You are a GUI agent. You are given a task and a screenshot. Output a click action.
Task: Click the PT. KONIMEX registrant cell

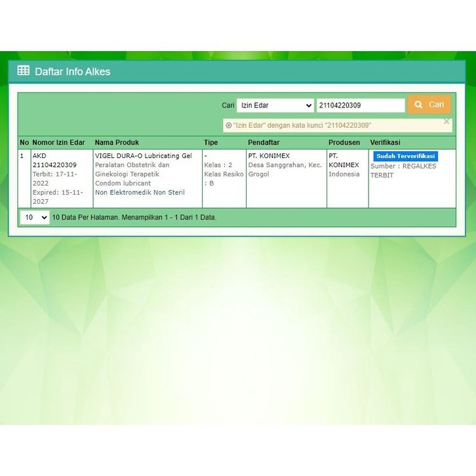(269, 156)
